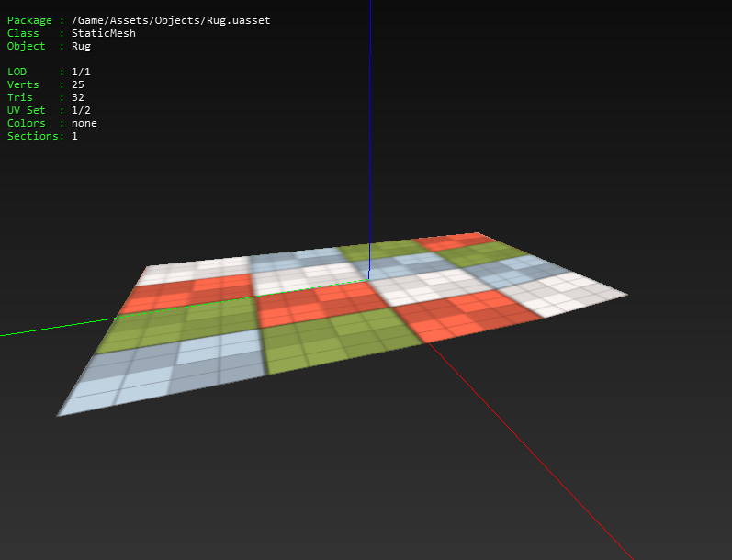Click the UV Set label
Image resolution: width=732 pixels, height=560 pixels.
26,110
